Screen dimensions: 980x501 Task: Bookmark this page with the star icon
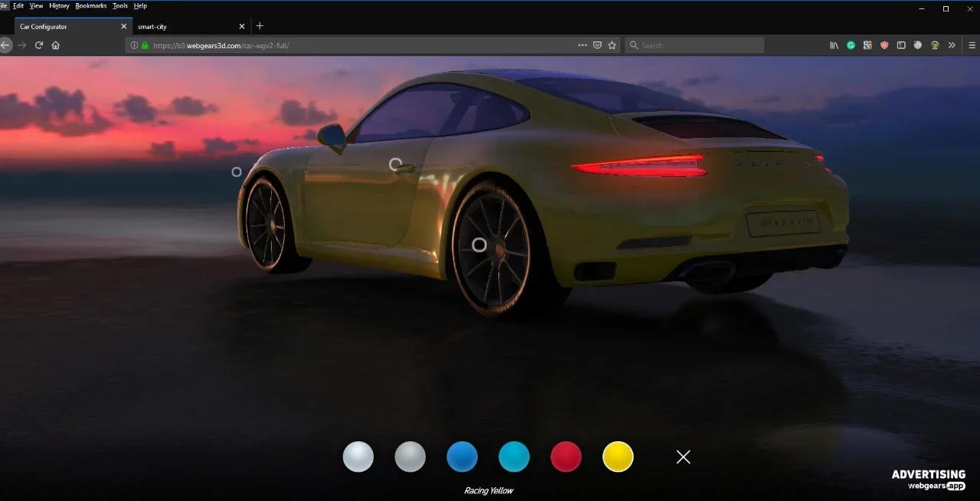(x=612, y=45)
